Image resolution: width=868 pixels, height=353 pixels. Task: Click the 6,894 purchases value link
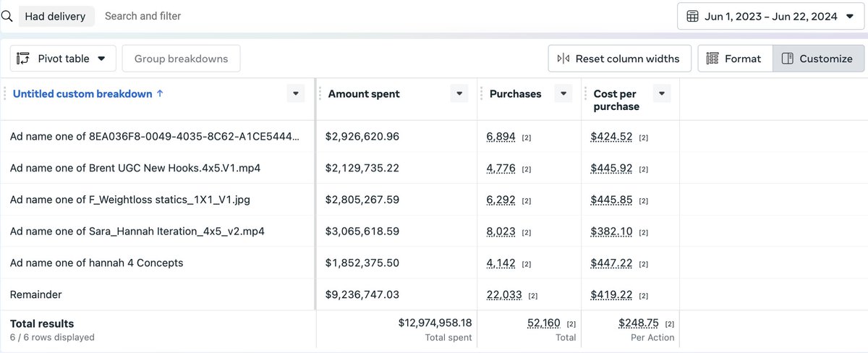(501, 136)
